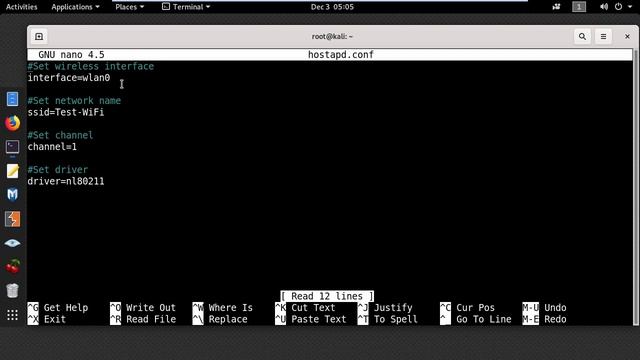Click the #Set channel comment
This screenshot has height=360, width=640.
[x=60, y=135]
